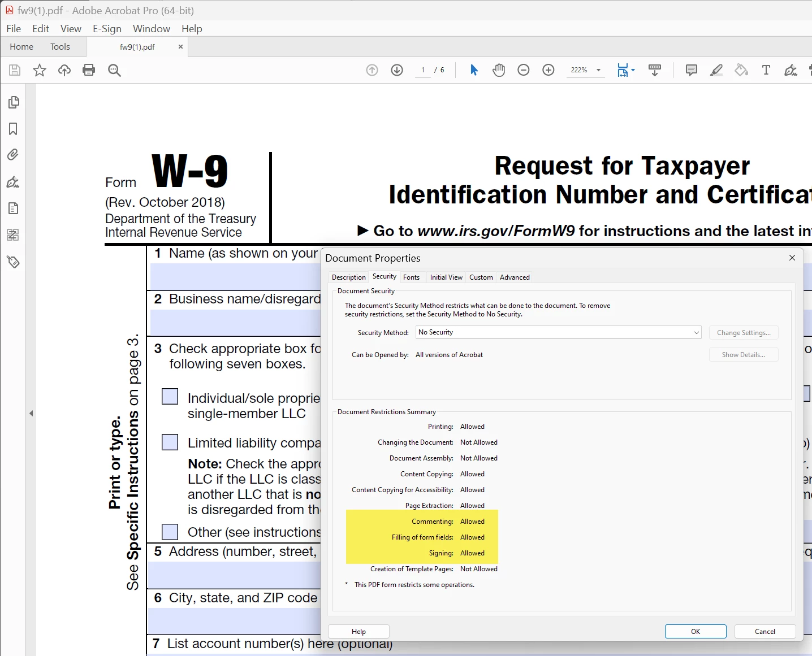Switch to the Initial View tab
Screen dimensions: 812x656
click(446, 277)
